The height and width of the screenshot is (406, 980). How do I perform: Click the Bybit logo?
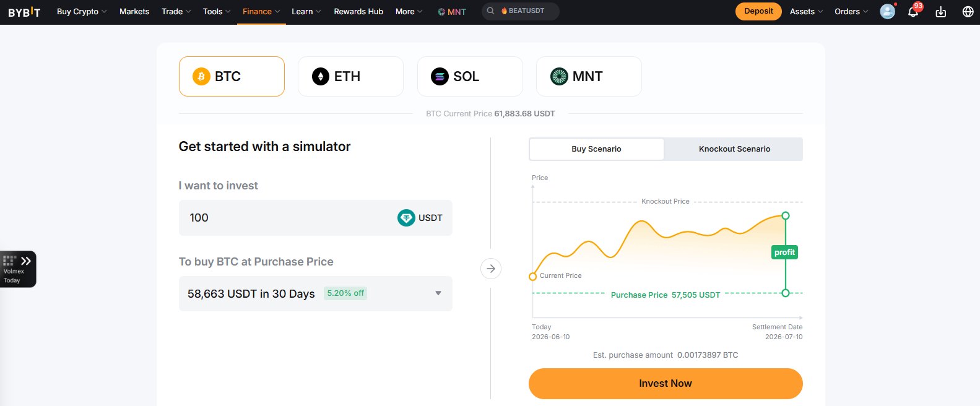[x=24, y=12]
